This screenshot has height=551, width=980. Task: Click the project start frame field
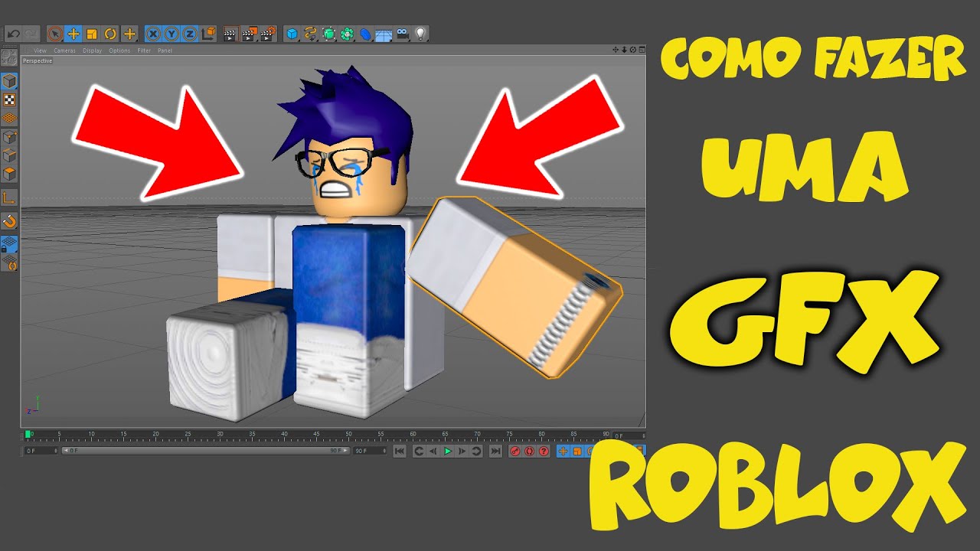coord(41,451)
